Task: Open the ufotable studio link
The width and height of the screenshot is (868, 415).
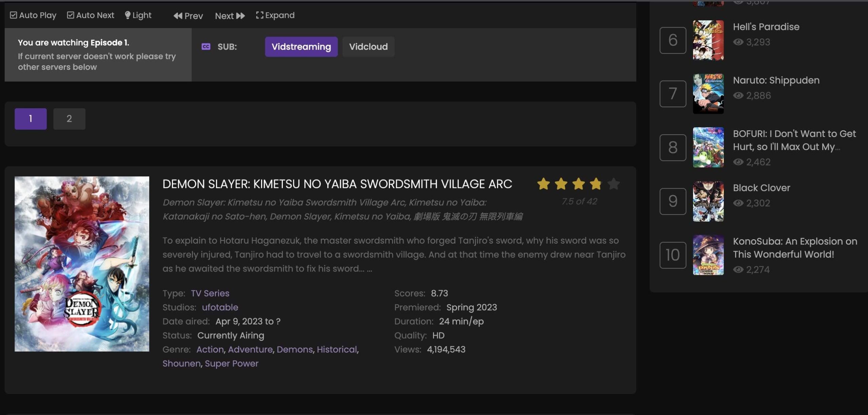Action: coord(220,307)
